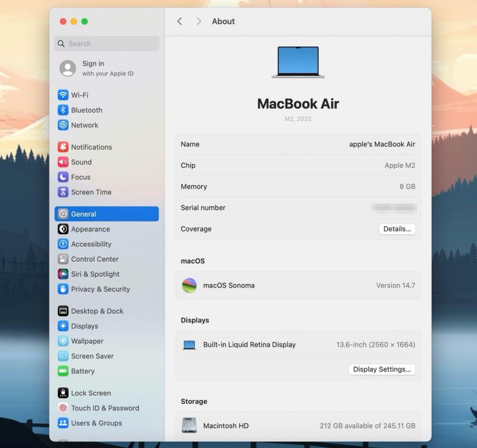Open the Network globe icon
The image size is (477, 448).
pos(63,125)
